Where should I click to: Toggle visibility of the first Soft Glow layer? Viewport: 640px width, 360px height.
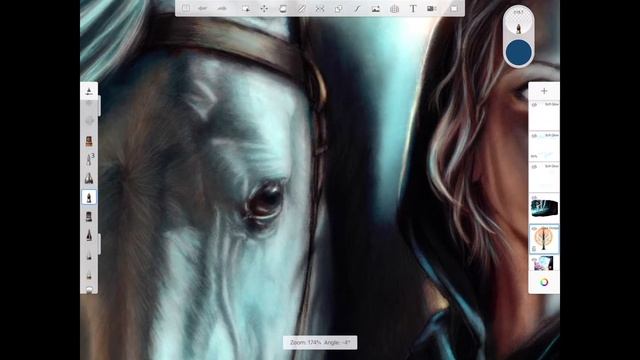click(x=534, y=105)
